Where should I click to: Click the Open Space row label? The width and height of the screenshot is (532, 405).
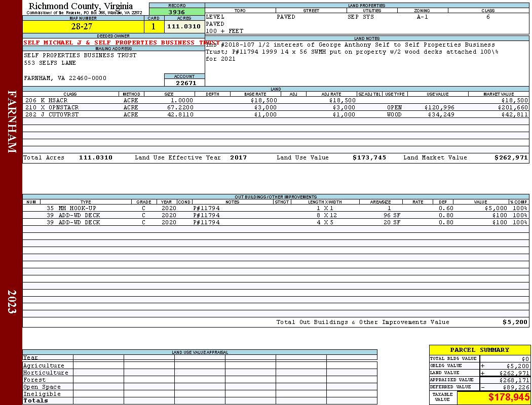click(x=42, y=387)
